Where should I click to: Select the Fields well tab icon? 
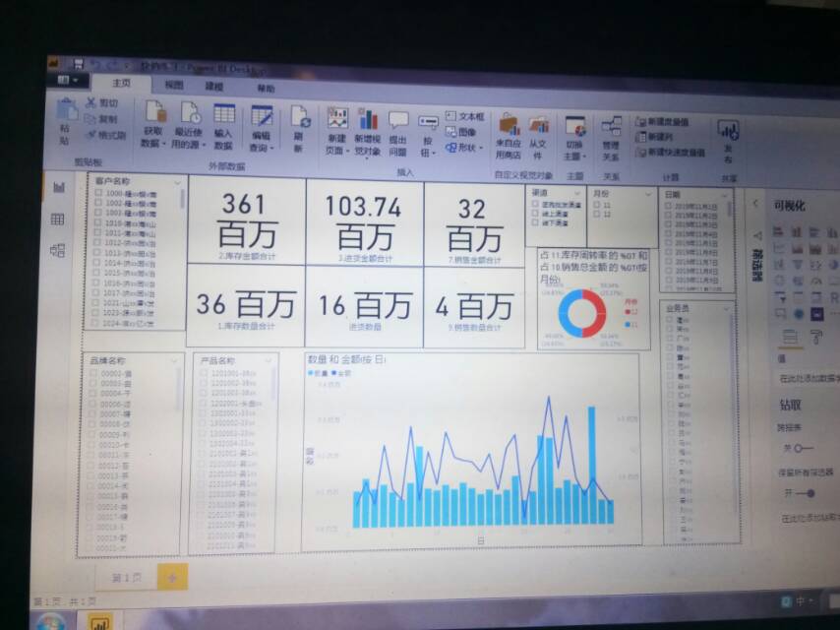[x=790, y=337]
